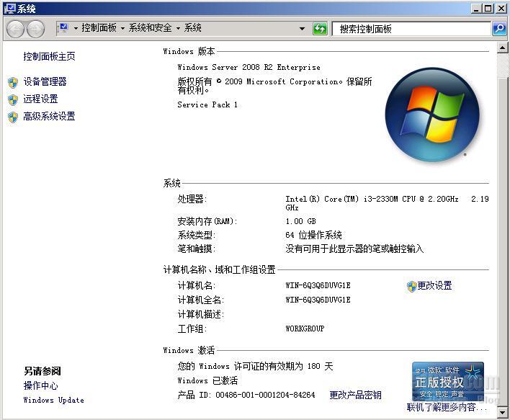Viewport: 510px width, 420px height.
Task: Click 计算机全名 value WIN-6Q3Q6DUVG1E
Action: tap(318, 300)
